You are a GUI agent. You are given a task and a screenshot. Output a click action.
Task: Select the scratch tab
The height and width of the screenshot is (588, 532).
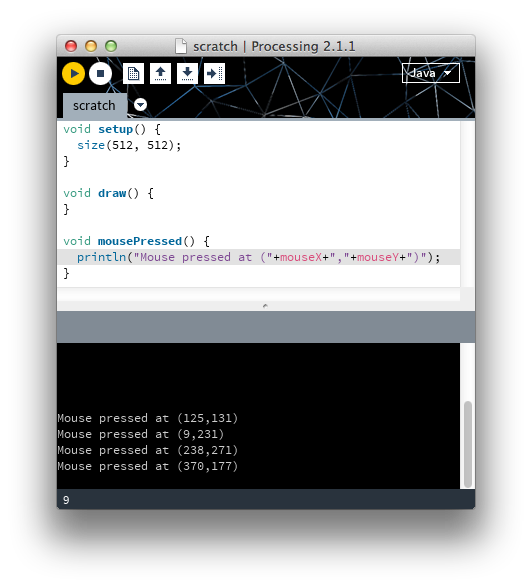[x=94, y=106]
